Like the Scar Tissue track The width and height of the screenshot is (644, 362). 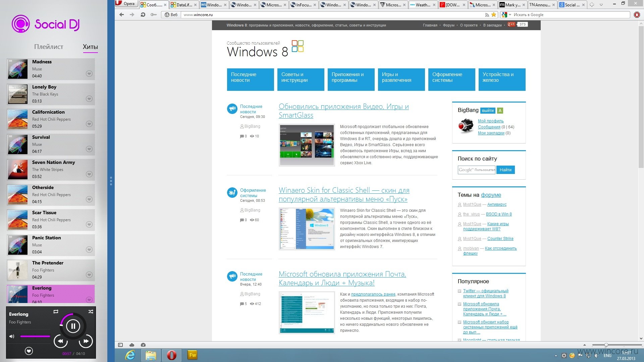(x=89, y=224)
